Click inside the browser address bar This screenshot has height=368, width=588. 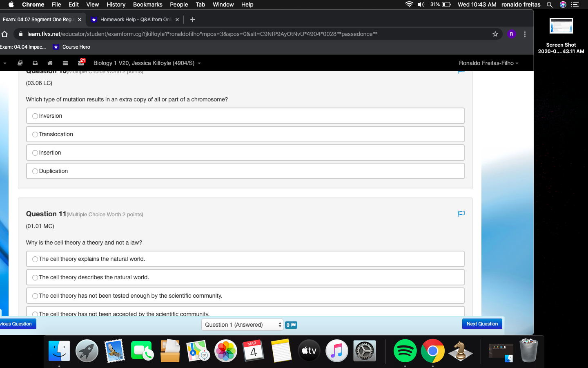(x=245, y=34)
